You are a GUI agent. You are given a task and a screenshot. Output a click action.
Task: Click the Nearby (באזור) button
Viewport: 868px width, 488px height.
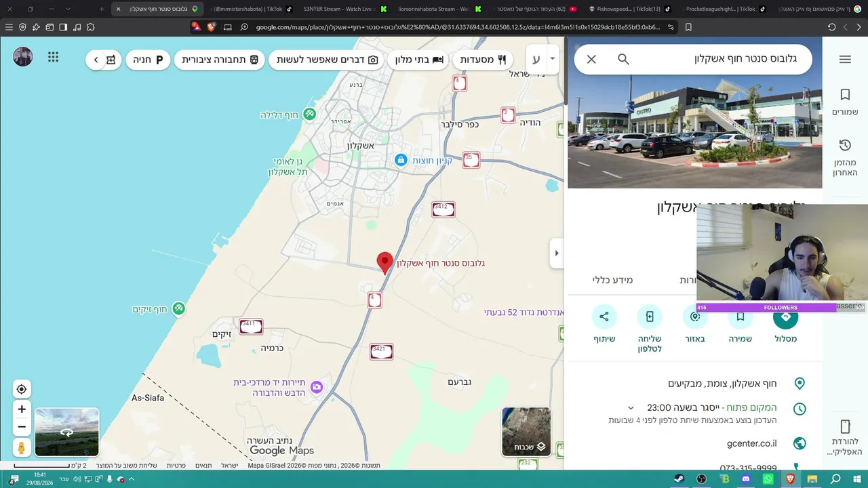[x=695, y=325]
